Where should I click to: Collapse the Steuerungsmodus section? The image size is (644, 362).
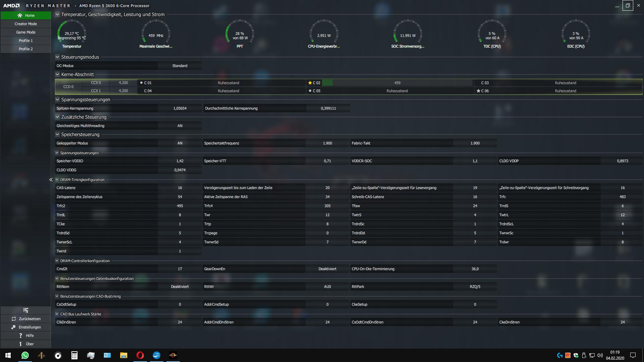click(57, 57)
